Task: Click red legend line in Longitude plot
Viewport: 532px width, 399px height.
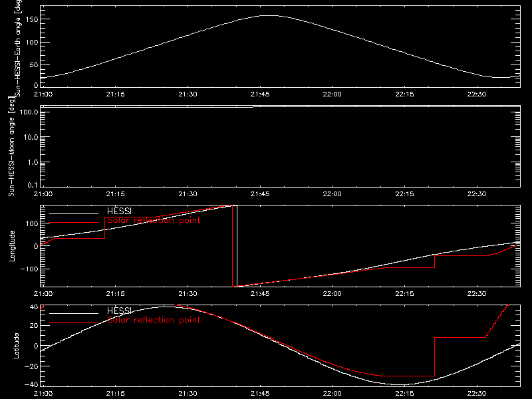Action: 74,223
